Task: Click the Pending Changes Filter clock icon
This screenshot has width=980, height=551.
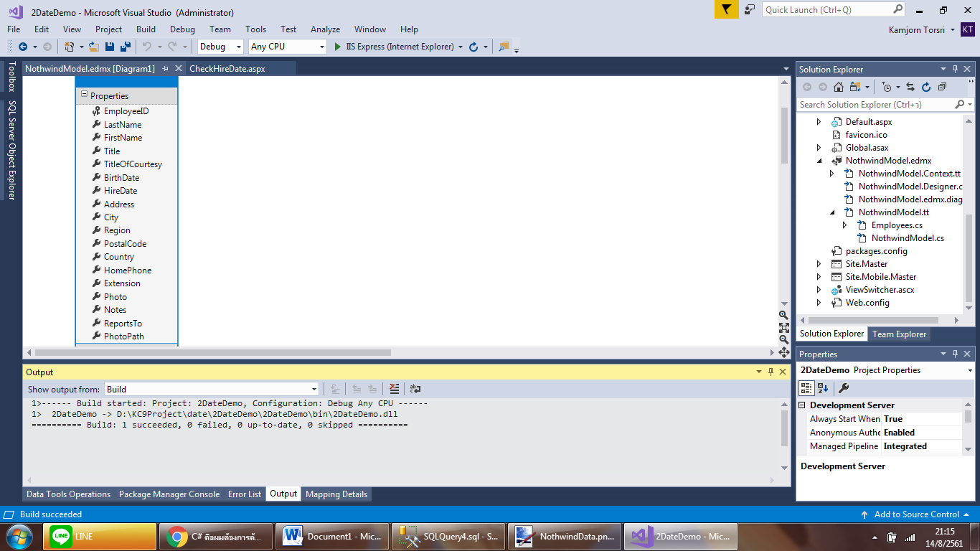Action: coord(887,87)
